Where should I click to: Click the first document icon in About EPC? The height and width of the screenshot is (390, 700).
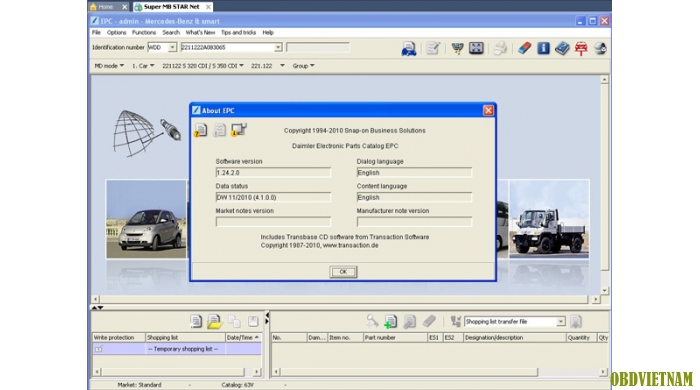click(x=200, y=130)
